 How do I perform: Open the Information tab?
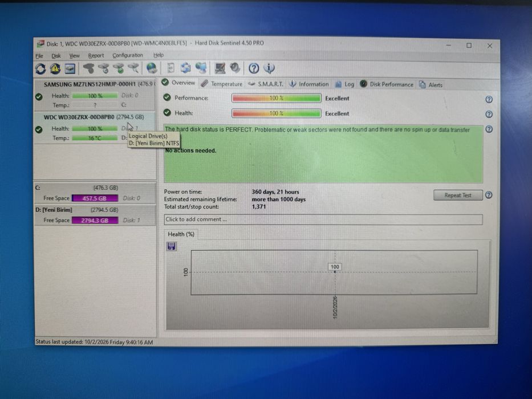pyautogui.click(x=308, y=84)
